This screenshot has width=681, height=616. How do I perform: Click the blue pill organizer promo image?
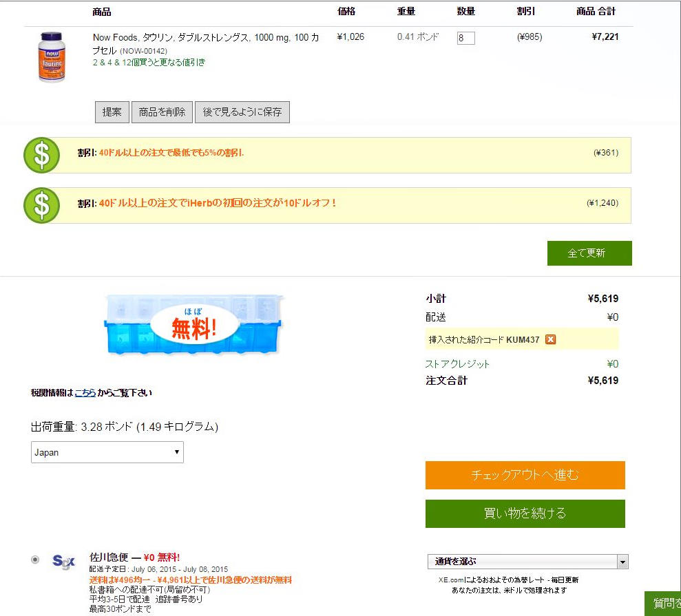[x=193, y=325]
